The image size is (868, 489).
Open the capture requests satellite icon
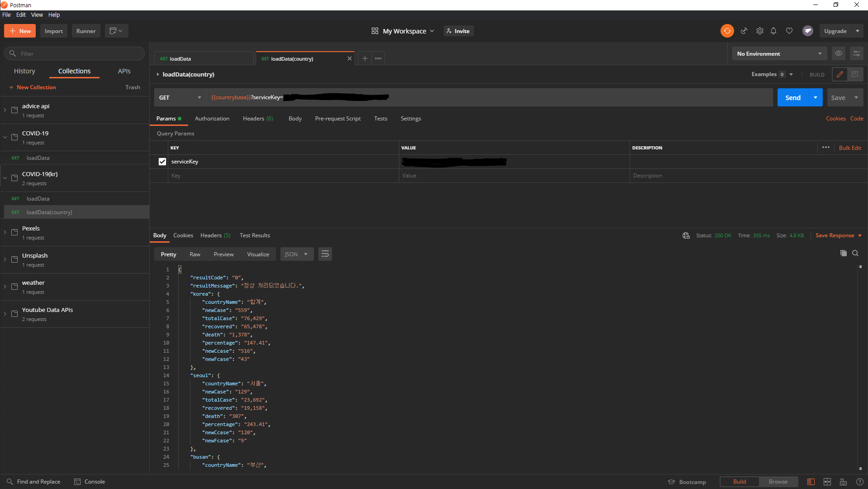(x=744, y=31)
